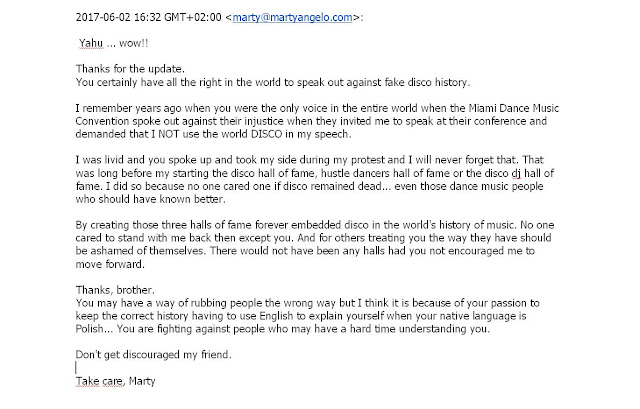Place cursor at 'Thanks, brother.'
This screenshot has height=409, width=640.
[115, 290]
